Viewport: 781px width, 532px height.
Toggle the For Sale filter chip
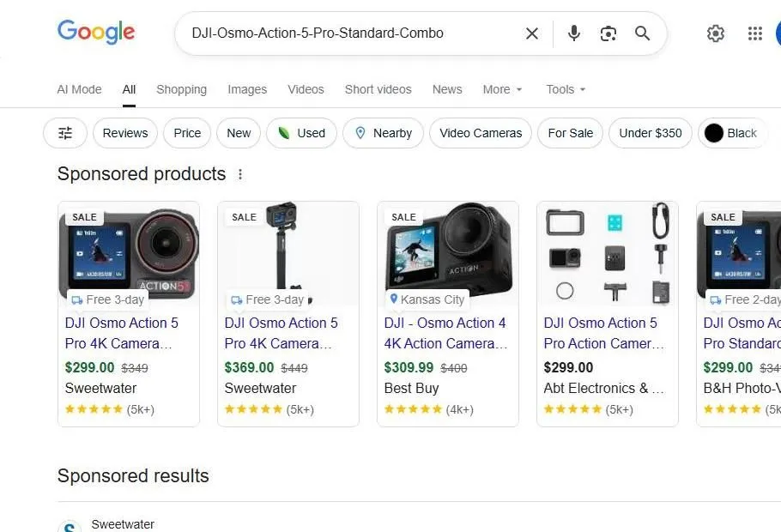pos(570,133)
